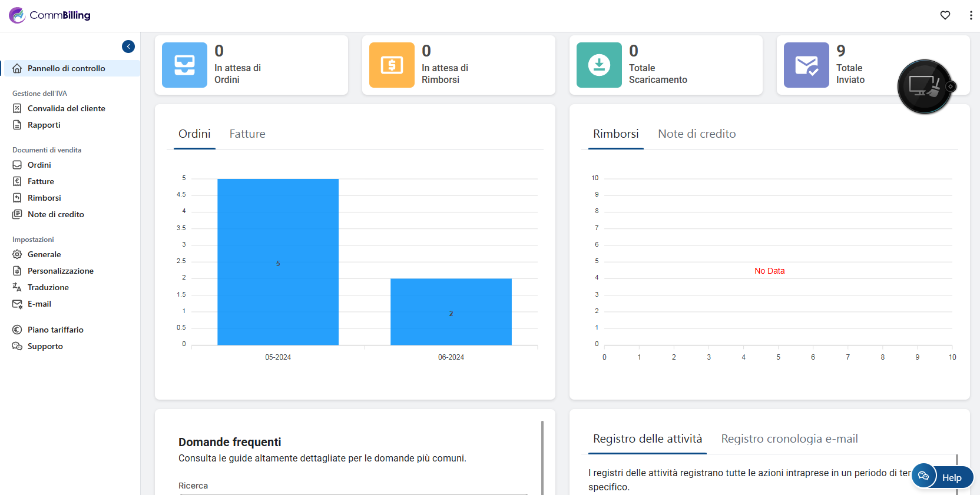Image resolution: width=980 pixels, height=495 pixels.
Task: Open Traduzione settings in sidebar
Action: [x=48, y=287]
